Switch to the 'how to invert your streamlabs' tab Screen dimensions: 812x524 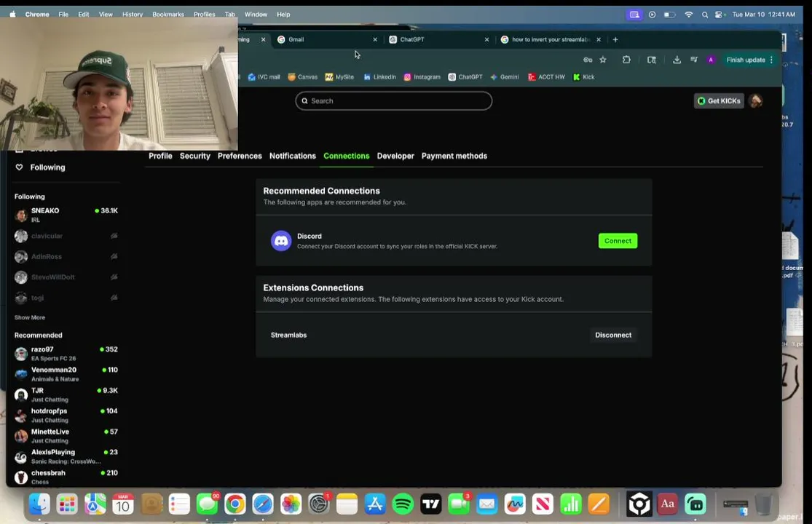coord(551,39)
